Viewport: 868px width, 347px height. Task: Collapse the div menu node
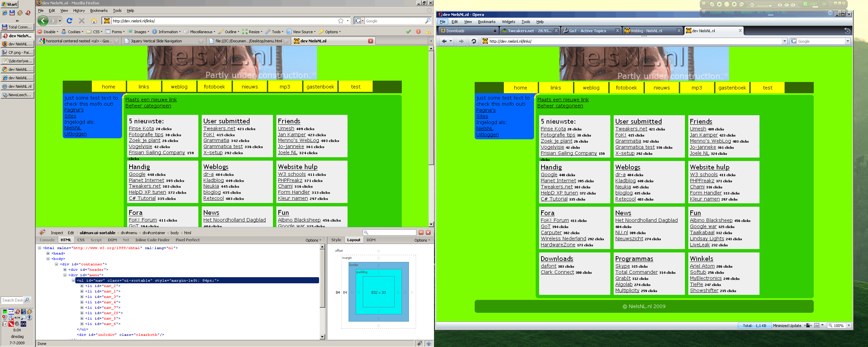click(65, 275)
